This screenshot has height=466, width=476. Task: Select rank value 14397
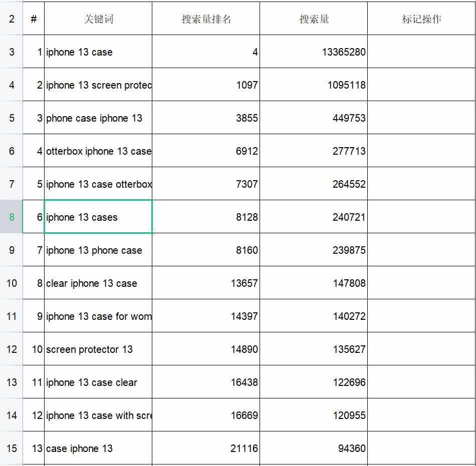[206, 316]
